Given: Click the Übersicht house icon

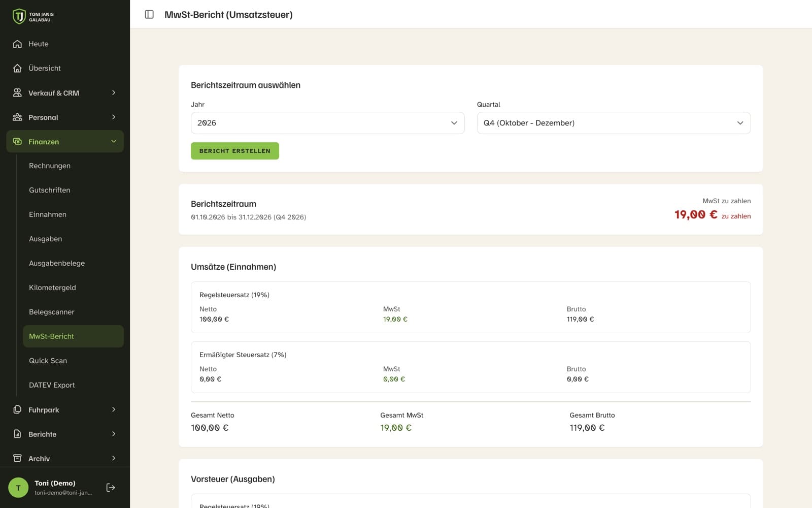Looking at the screenshot, I should tap(17, 68).
